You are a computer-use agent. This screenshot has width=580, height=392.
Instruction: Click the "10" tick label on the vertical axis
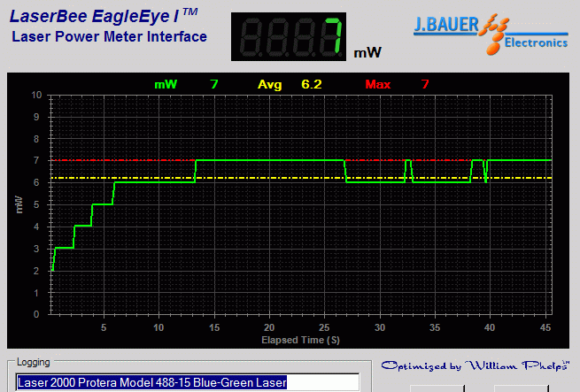[x=36, y=95]
